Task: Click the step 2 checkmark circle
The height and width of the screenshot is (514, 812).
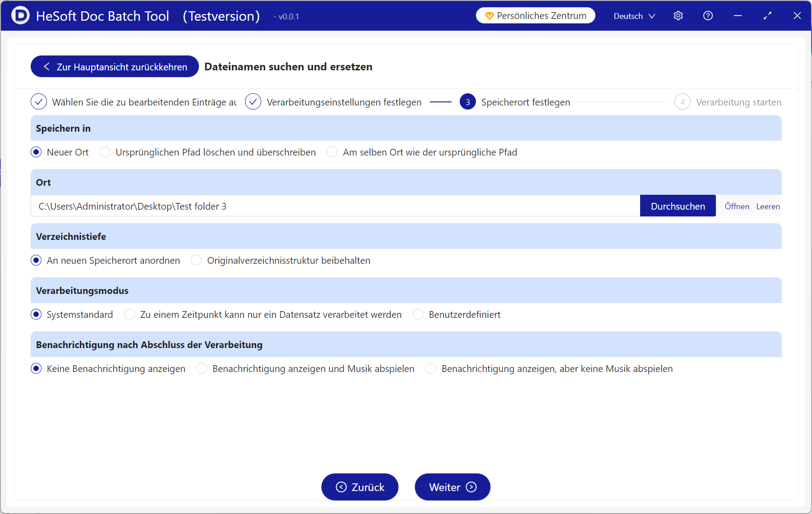Action: pos(253,102)
